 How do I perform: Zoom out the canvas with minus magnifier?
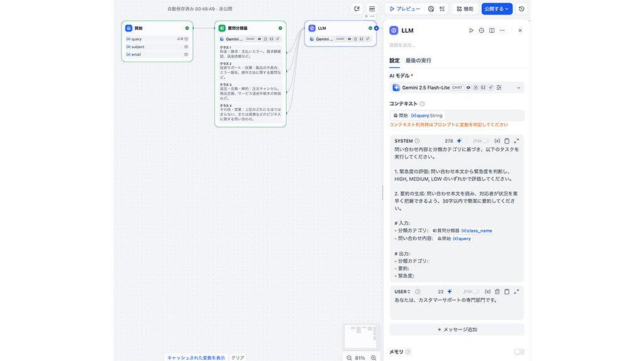(x=349, y=358)
